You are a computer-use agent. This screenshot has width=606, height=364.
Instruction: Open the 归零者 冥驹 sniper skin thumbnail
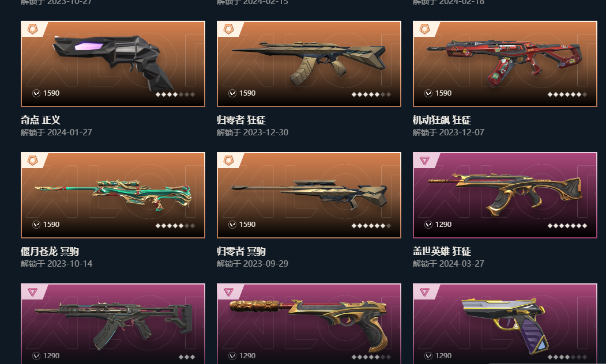click(309, 195)
